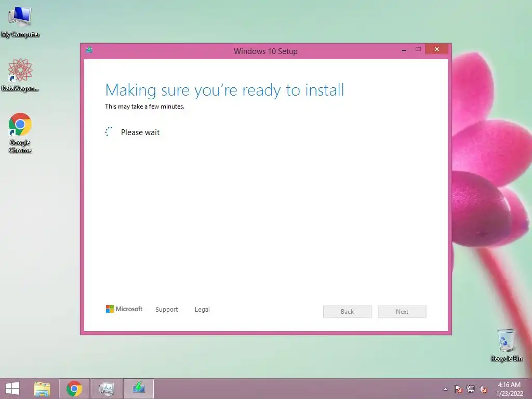Open the network status tray icon
This screenshot has height=399, width=532.
pos(471,389)
